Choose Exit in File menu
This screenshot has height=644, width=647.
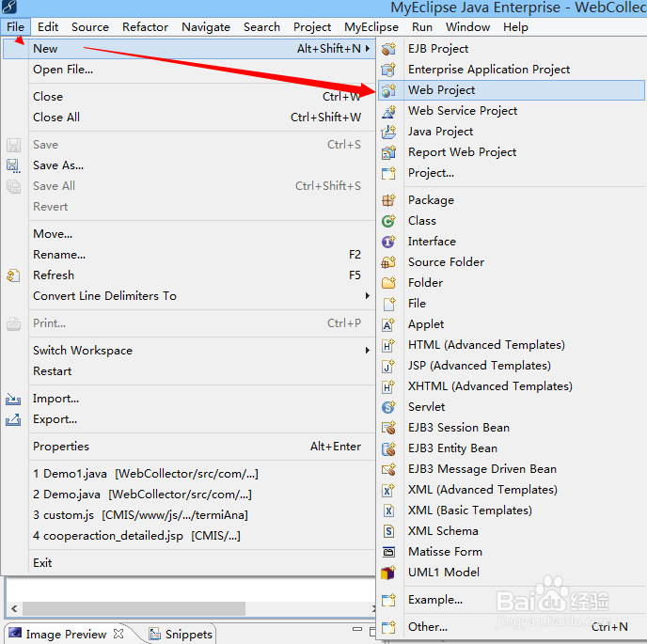point(189,563)
